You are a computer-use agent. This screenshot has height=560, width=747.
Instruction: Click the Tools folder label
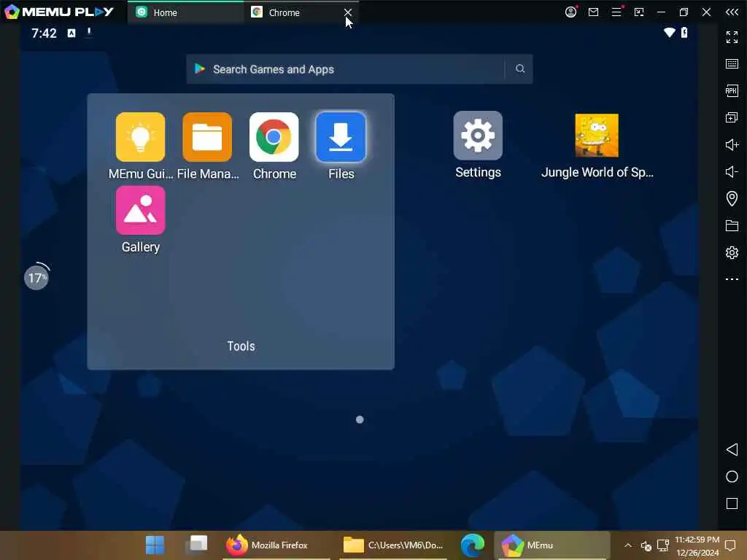point(241,346)
